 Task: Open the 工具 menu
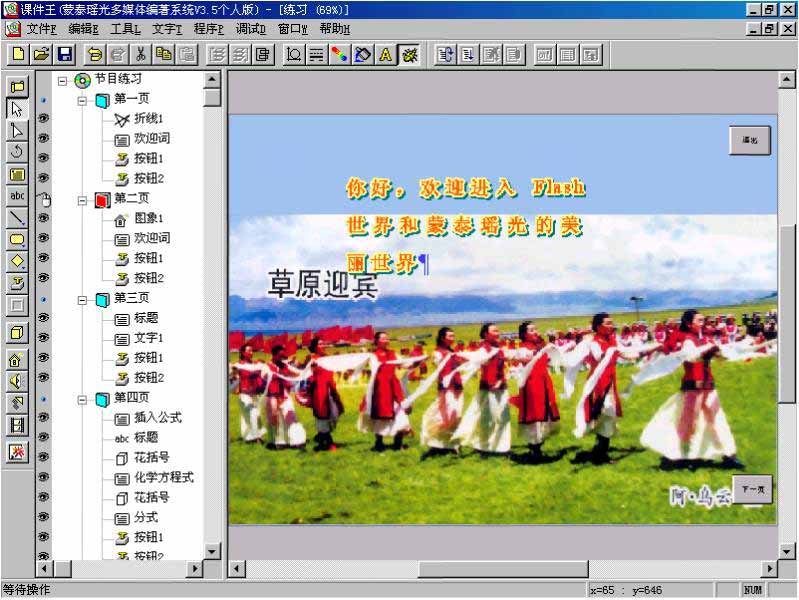(x=125, y=29)
